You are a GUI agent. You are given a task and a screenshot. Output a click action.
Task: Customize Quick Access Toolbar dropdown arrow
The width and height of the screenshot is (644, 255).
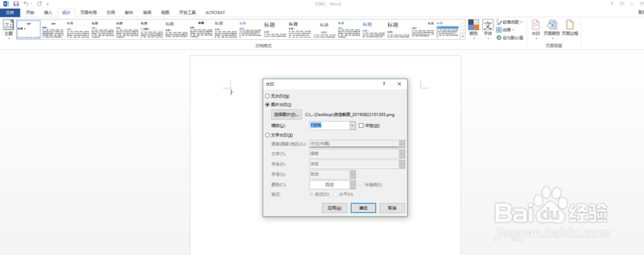click(48, 4)
